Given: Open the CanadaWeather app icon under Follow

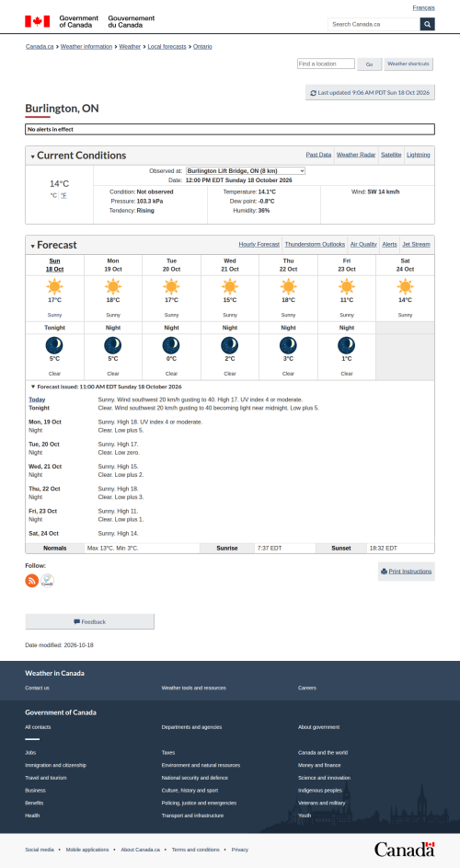Looking at the screenshot, I should (x=48, y=581).
